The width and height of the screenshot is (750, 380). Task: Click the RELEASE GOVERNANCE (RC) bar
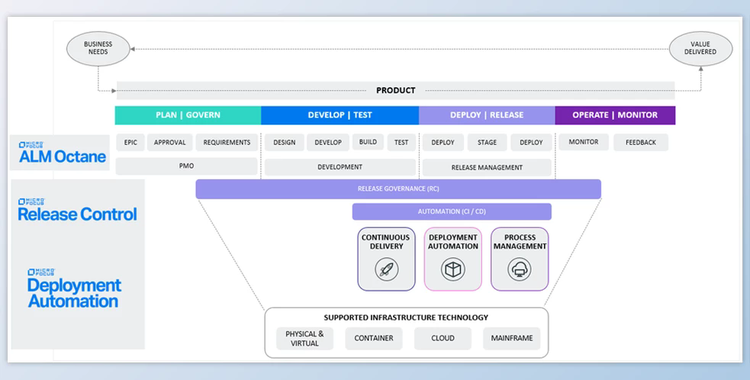[398, 189]
